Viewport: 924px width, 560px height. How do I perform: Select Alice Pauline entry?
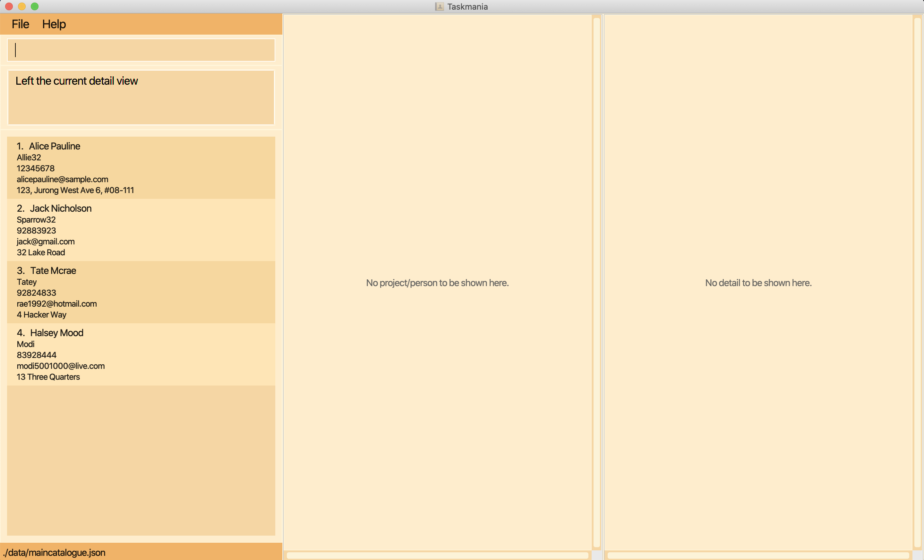pos(141,167)
